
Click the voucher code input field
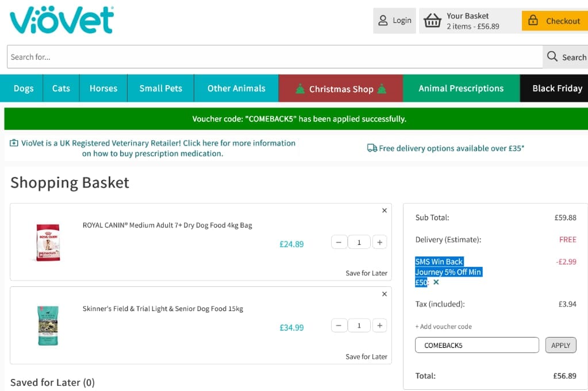click(476, 345)
